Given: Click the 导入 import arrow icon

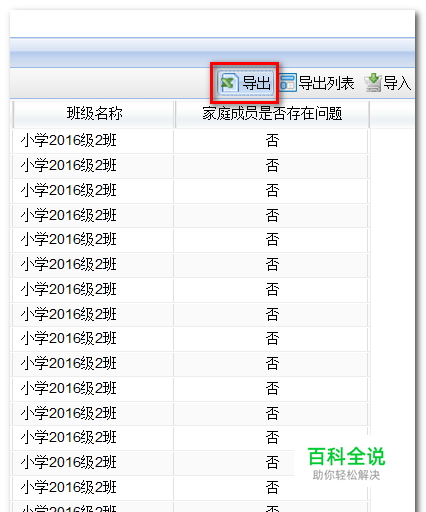Looking at the screenshot, I should tap(373, 83).
